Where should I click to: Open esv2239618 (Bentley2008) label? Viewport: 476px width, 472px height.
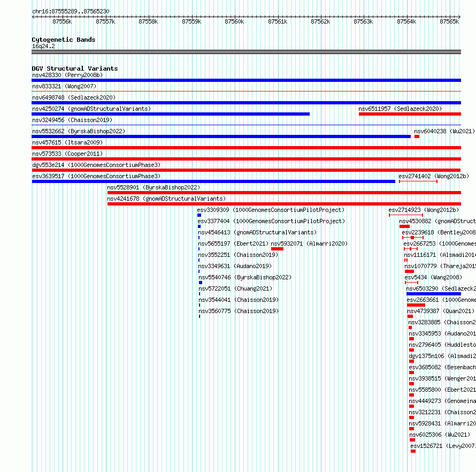coord(439,232)
